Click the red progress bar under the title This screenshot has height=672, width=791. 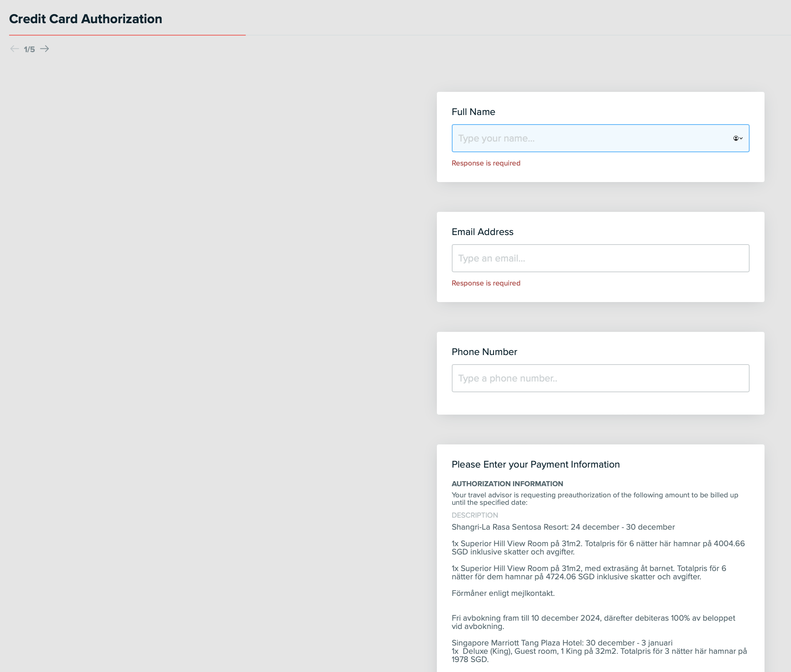click(127, 35)
